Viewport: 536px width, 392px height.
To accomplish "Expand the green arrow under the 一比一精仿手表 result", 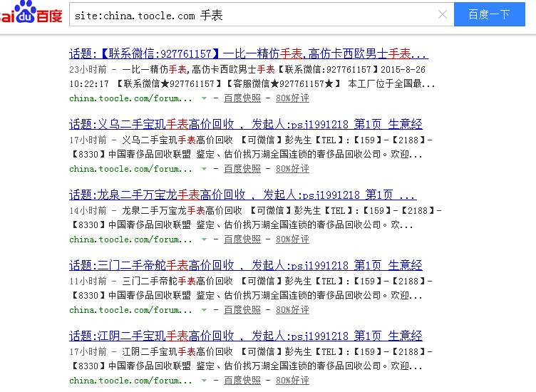I will point(204,98).
